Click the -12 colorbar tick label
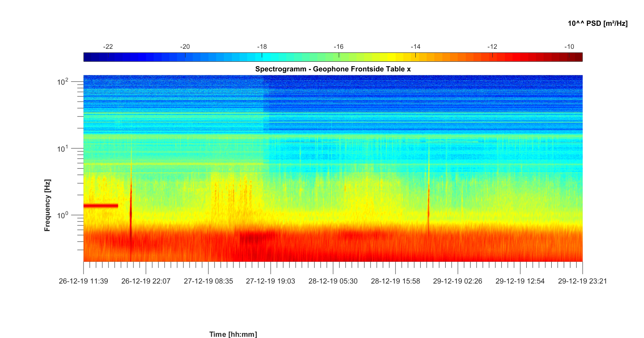 pyautogui.click(x=492, y=47)
